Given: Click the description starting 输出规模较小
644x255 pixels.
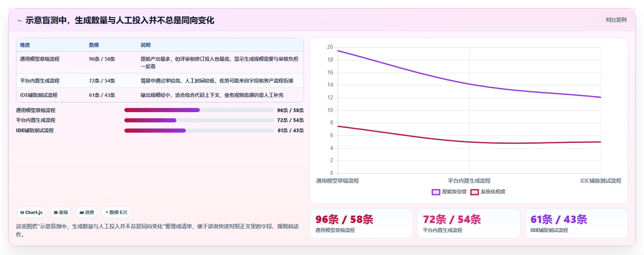Looking at the screenshot, I should [x=212, y=95].
